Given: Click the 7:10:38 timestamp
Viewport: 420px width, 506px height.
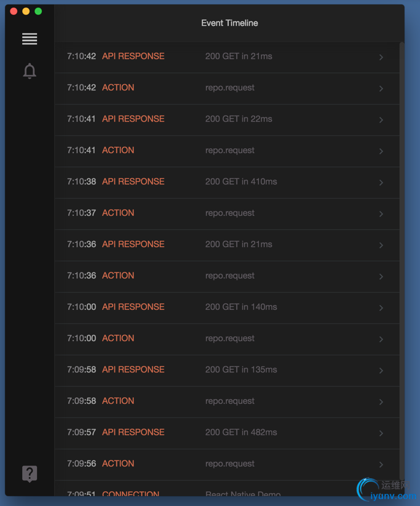Looking at the screenshot, I should [81, 181].
